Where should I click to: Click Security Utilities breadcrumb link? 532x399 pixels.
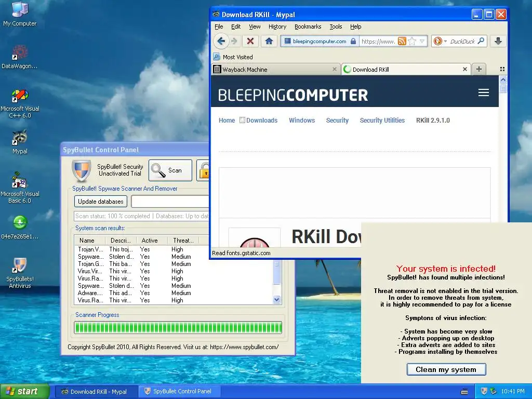[382, 120]
